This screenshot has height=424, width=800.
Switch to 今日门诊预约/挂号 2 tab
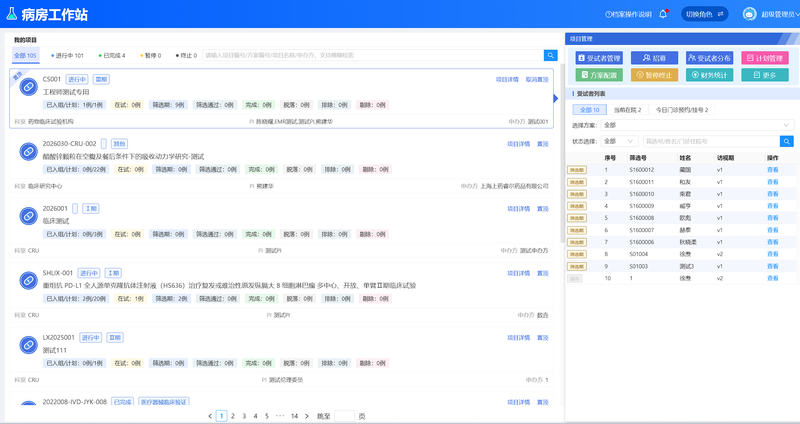coord(682,110)
